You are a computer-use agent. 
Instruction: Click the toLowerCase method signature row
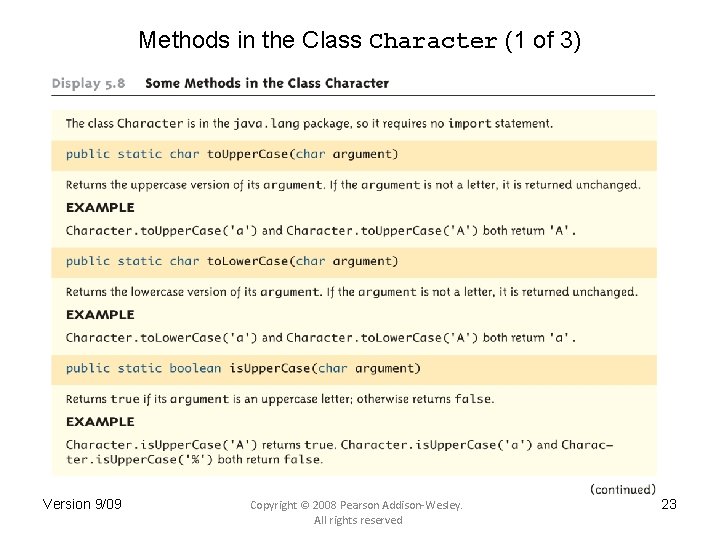tap(232, 261)
